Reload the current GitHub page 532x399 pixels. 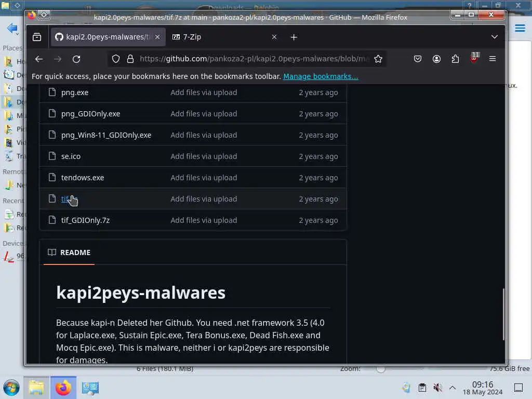click(76, 59)
